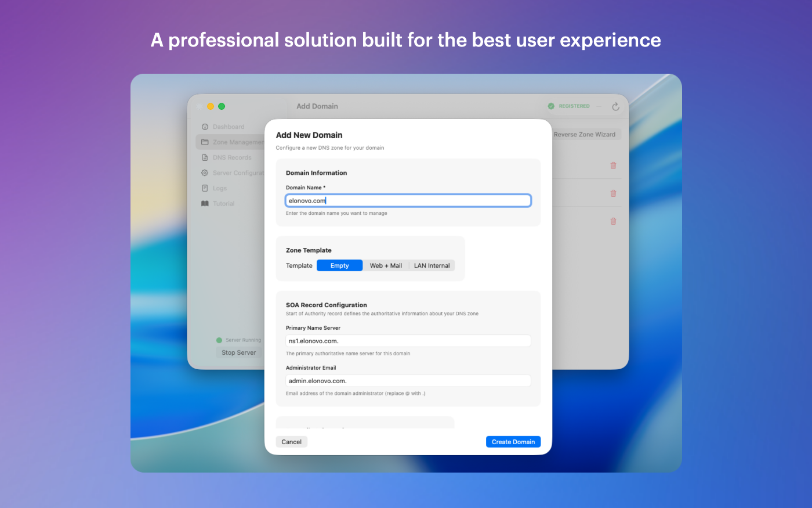
Task: Click the Tutorial book icon
Action: [x=205, y=204]
